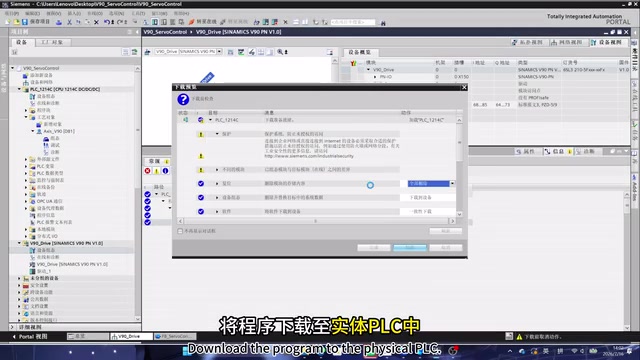Open the 全部删除 action dropdown

pos(452,184)
